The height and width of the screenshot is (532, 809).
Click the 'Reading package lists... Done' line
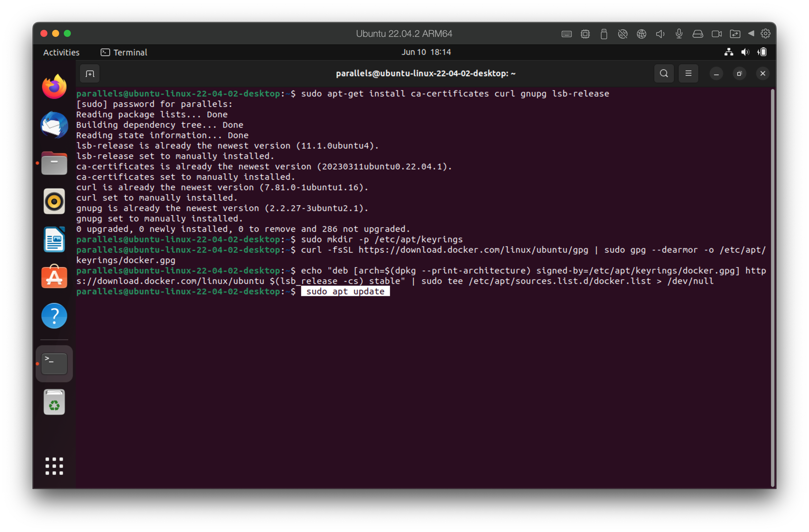pos(152,114)
